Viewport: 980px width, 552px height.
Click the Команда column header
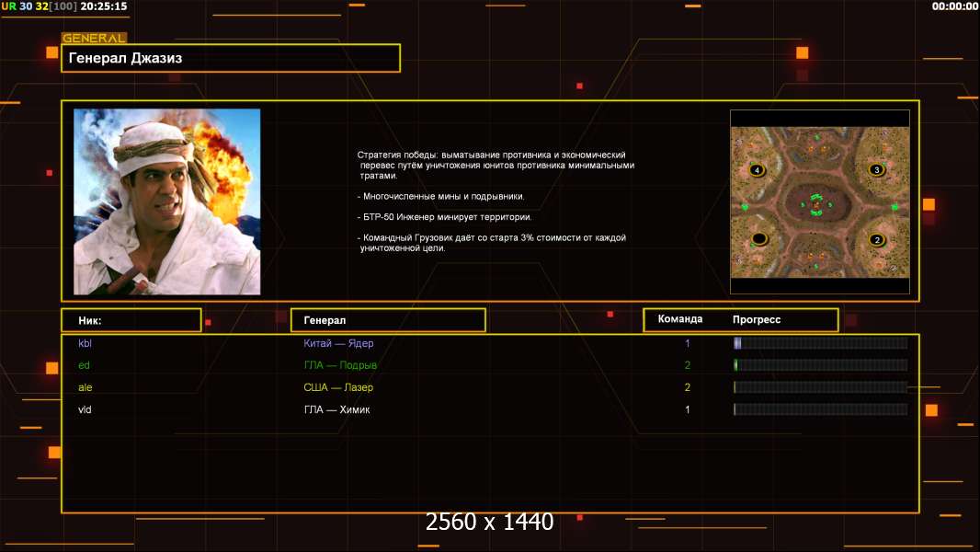pos(680,319)
